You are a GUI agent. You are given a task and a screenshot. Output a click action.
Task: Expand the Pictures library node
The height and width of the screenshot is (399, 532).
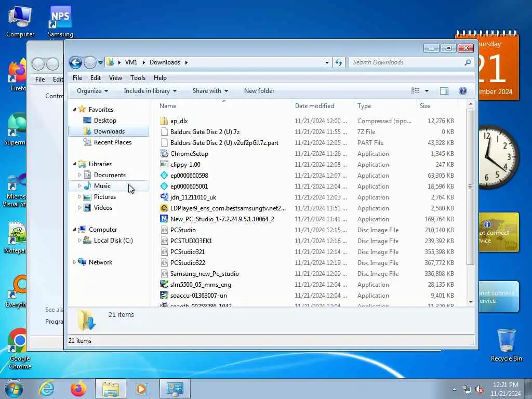coord(79,197)
